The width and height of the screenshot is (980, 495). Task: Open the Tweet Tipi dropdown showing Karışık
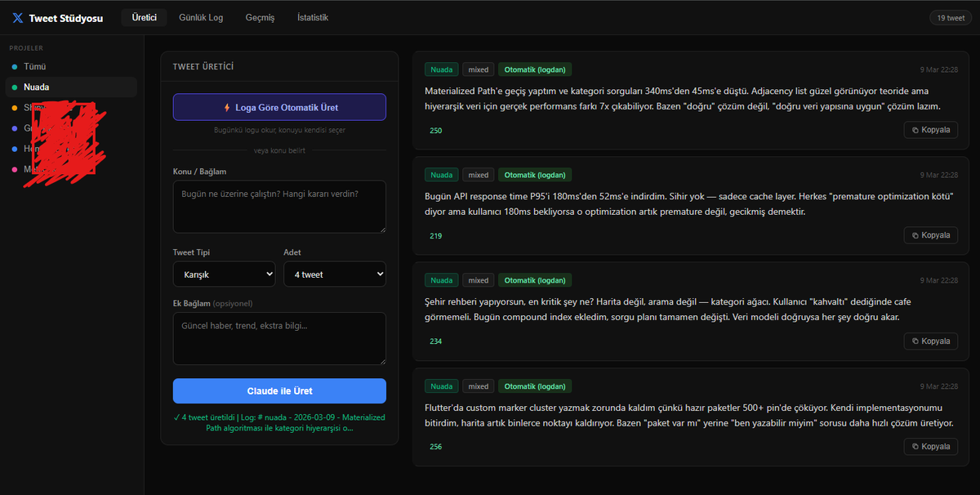click(224, 274)
